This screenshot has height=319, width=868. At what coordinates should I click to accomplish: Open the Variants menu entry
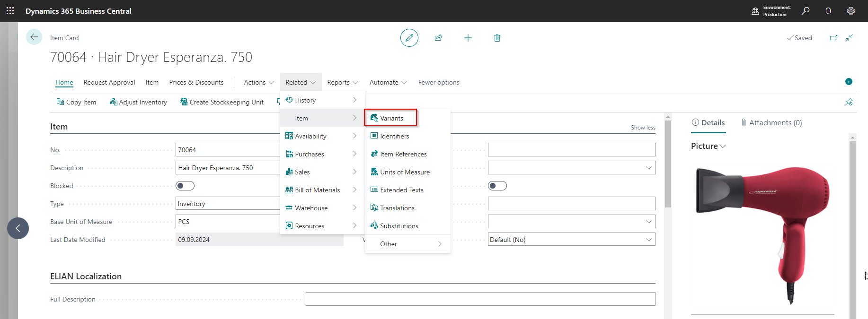click(x=390, y=118)
